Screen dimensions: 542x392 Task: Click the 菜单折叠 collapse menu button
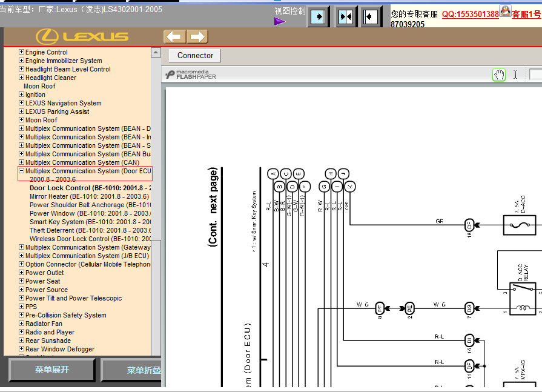[131, 370]
